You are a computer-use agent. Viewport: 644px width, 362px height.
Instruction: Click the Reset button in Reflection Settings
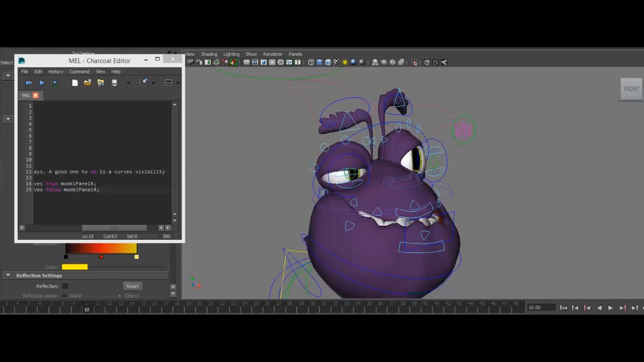coord(132,286)
